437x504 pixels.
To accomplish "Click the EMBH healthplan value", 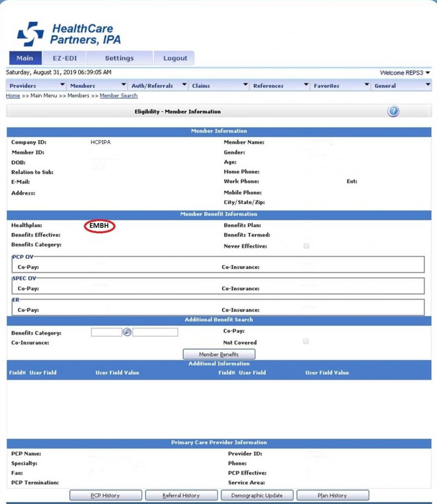I will pos(99,225).
